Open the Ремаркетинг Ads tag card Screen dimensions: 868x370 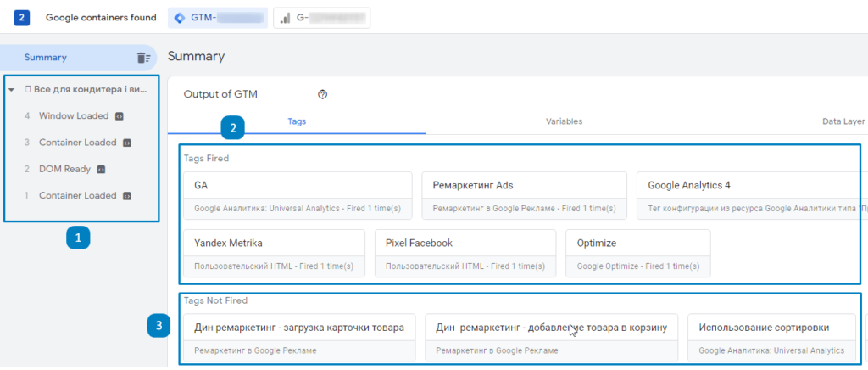pos(524,195)
